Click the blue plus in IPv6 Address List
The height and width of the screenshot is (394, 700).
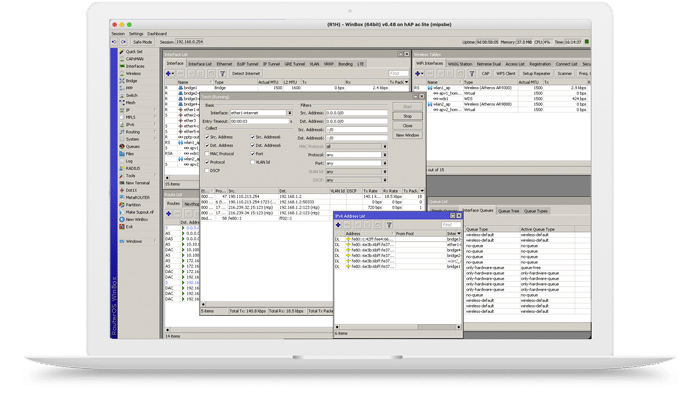tap(338, 225)
